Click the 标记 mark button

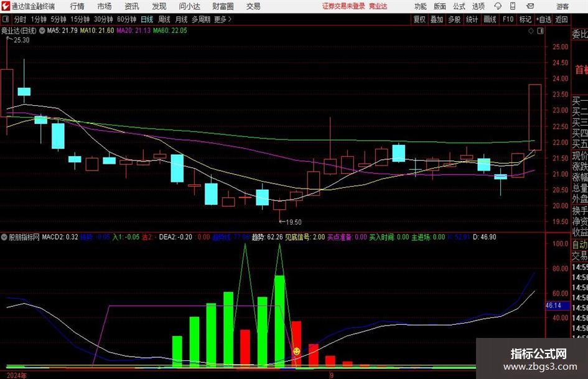click(525, 19)
